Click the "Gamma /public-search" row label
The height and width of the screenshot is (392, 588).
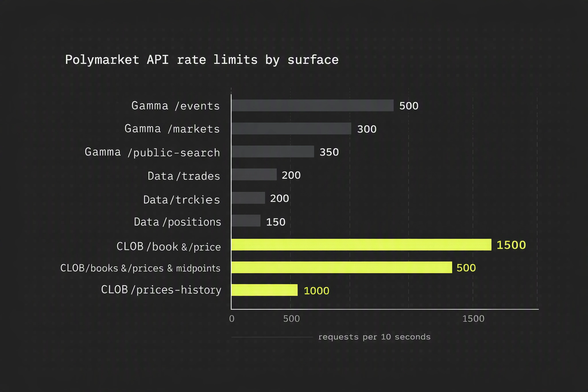152,152
